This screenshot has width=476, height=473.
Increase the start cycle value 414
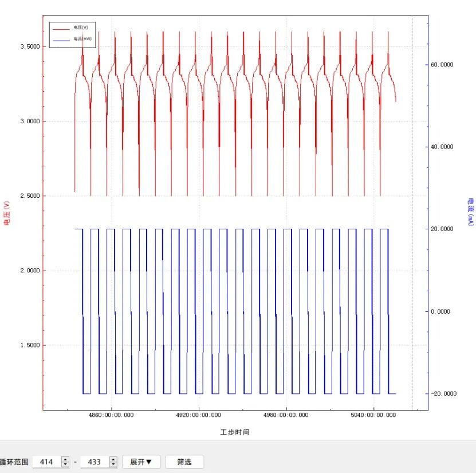click(x=65, y=459)
